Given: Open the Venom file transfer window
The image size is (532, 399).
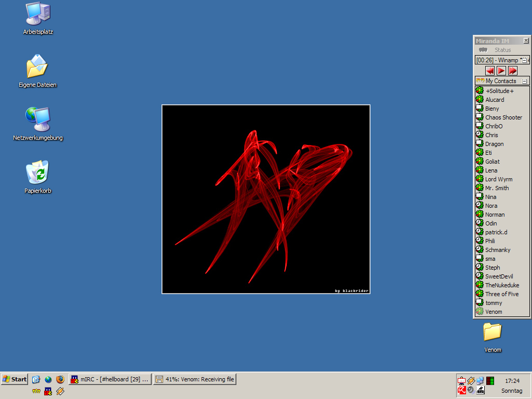Looking at the screenshot, I should [195, 379].
